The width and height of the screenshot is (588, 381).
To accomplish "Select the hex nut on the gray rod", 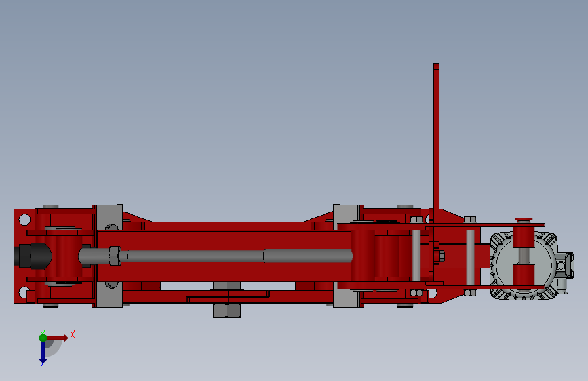I will point(115,256).
